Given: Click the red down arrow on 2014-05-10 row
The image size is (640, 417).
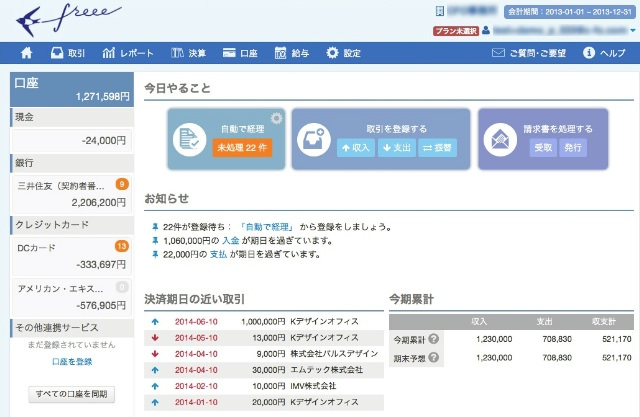Looking at the screenshot, I should [x=155, y=338].
